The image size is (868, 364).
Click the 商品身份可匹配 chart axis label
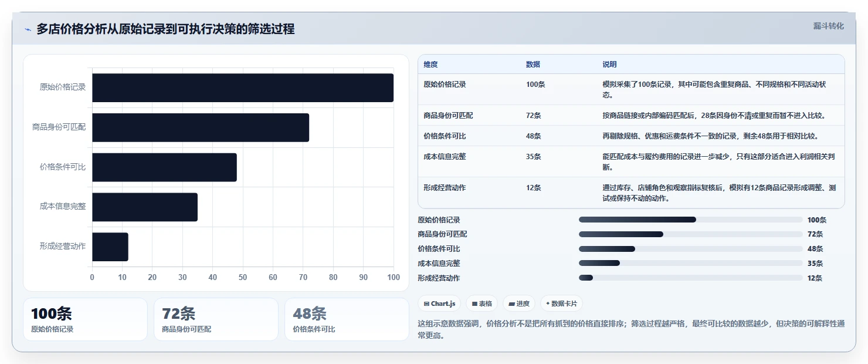pos(59,127)
